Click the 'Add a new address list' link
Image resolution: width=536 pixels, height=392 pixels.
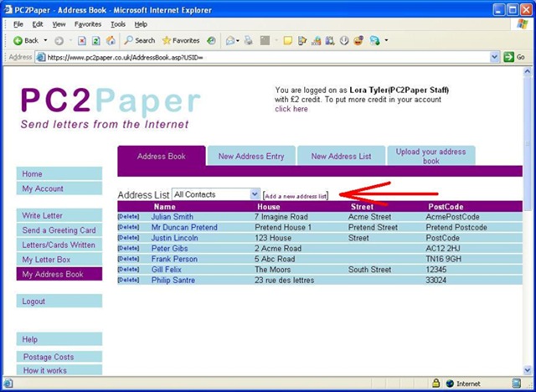click(x=296, y=196)
